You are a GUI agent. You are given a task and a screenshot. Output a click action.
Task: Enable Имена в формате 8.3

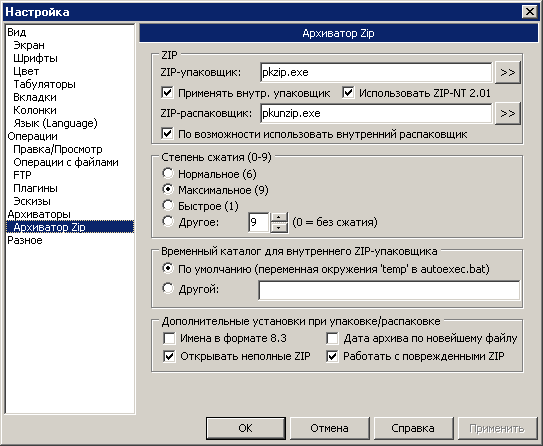(x=169, y=338)
